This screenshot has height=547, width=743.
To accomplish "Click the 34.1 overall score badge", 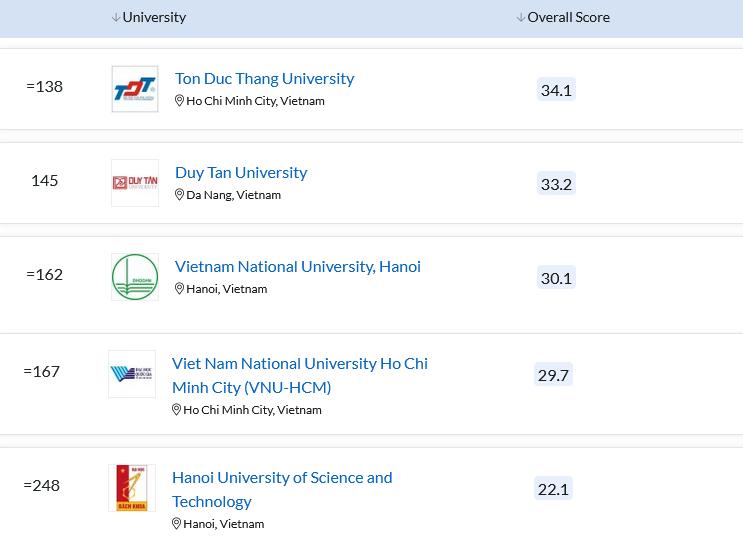I will 556,90.
